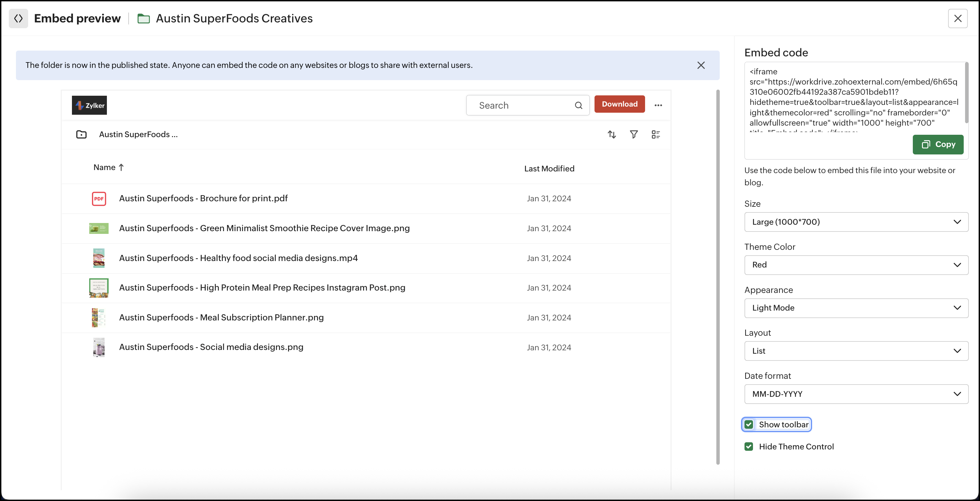Open the three-dot more options menu
The width and height of the screenshot is (980, 501).
coord(658,105)
